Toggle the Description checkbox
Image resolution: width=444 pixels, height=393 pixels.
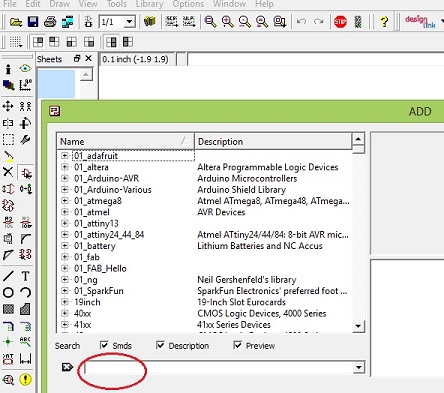tap(160, 345)
